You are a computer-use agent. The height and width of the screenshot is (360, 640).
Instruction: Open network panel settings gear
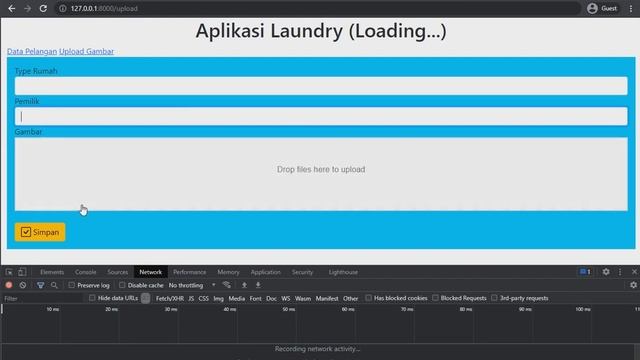(x=633, y=285)
